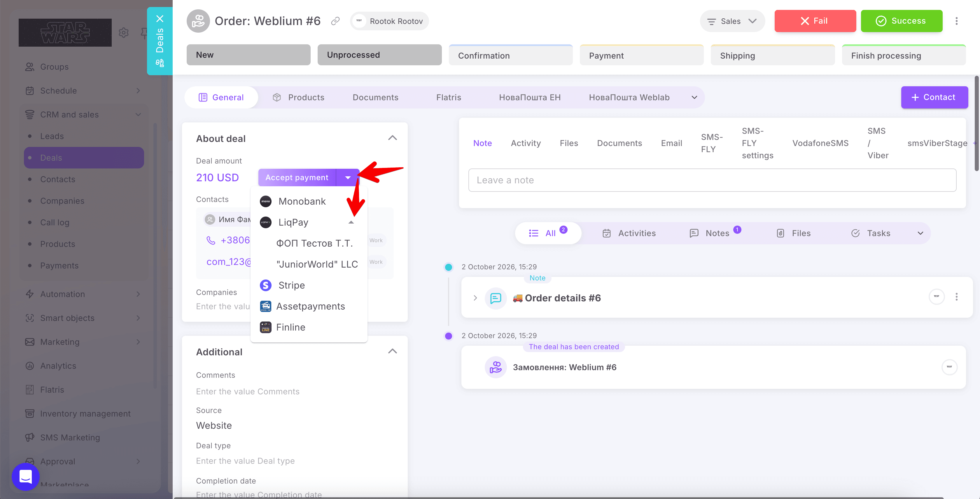Image resolution: width=980 pixels, height=499 pixels.
Task: Collapse the Additional section
Action: 392,352
